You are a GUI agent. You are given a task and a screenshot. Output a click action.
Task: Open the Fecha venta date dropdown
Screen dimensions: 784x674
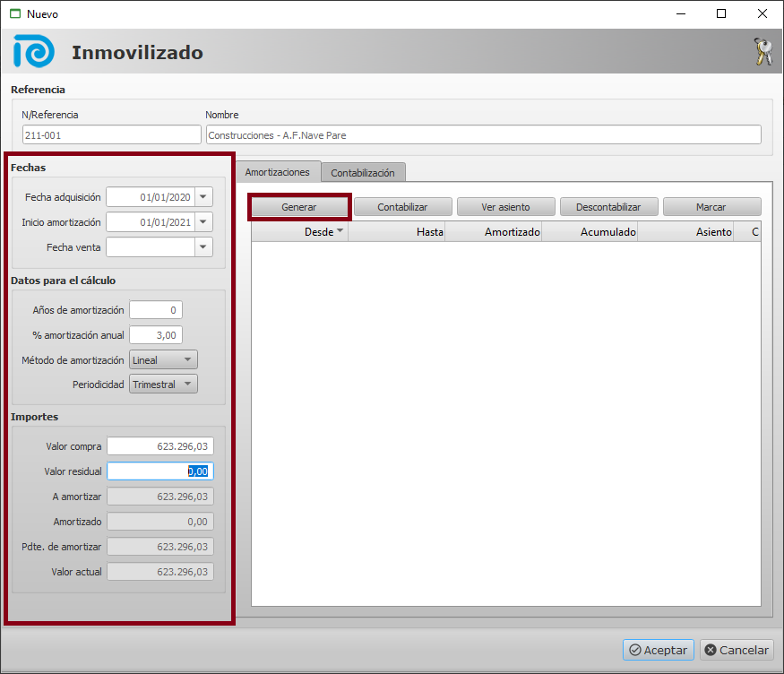pos(204,247)
